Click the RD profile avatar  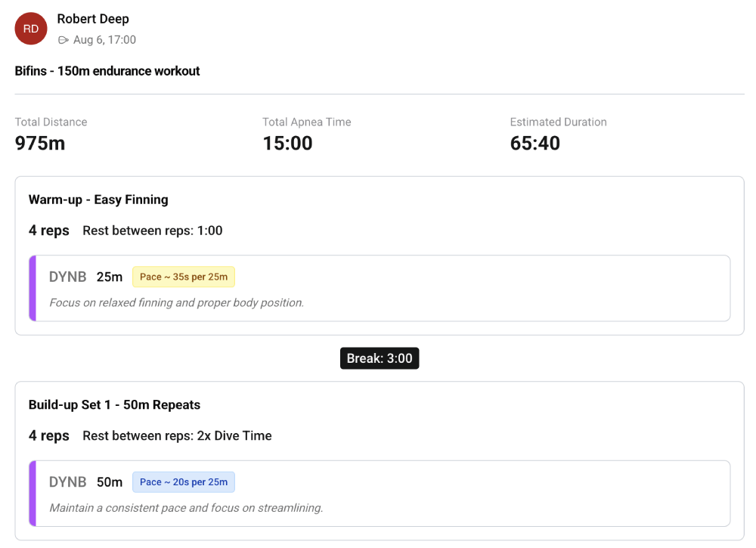[x=31, y=29]
